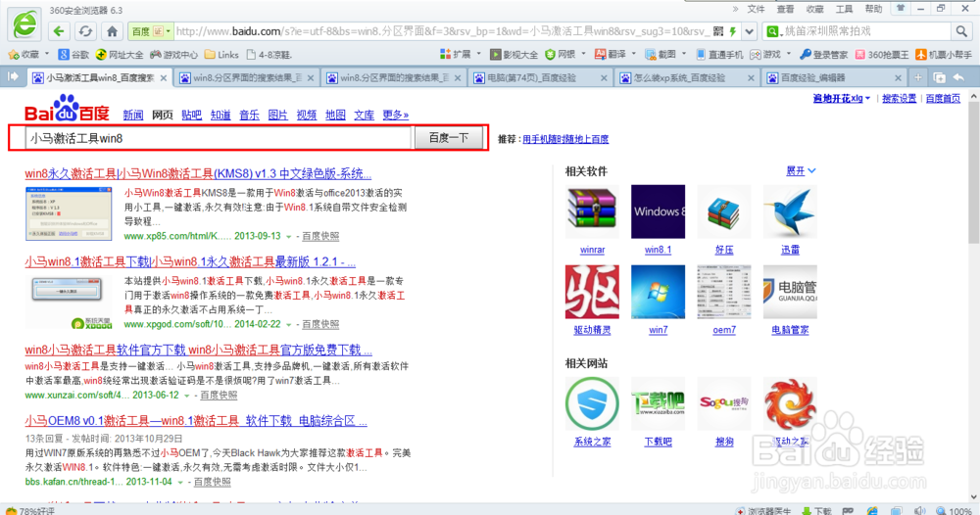
Task: Open the 百度首页 link
Action: (x=943, y=99)
